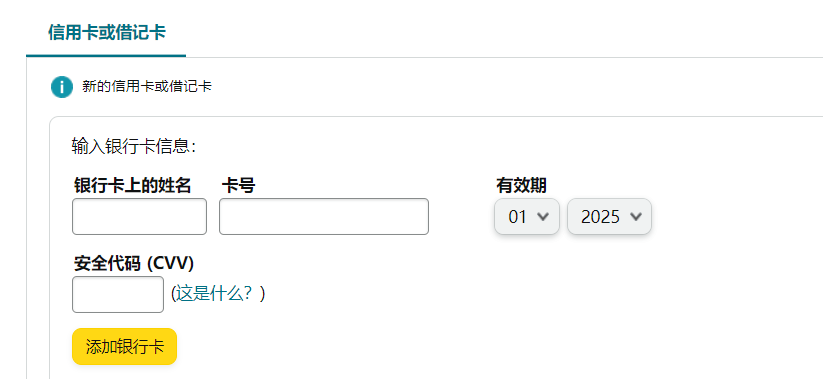Click the chevron arrow beside 2025
This screenshot has height=379, width=823.
636,216
